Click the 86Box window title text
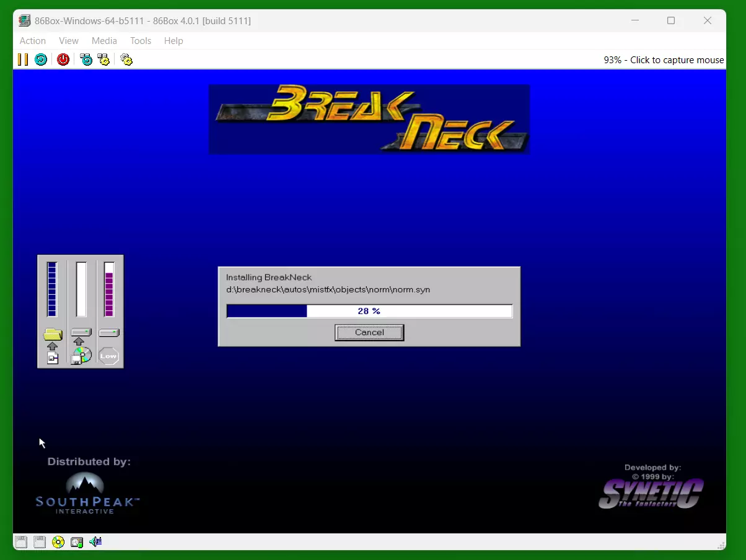This screenshot has width=746, height=560. (143, 21)
